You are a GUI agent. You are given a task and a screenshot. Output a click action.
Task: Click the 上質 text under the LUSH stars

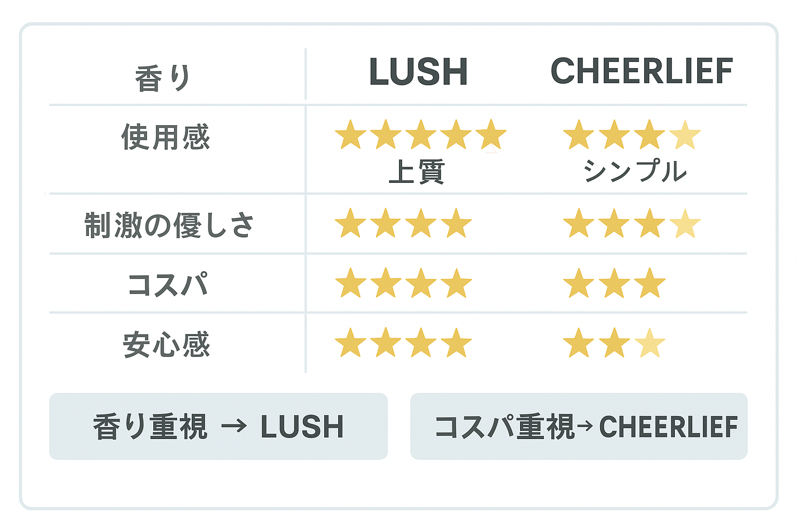pyautogui.click(x=417, y=171)
